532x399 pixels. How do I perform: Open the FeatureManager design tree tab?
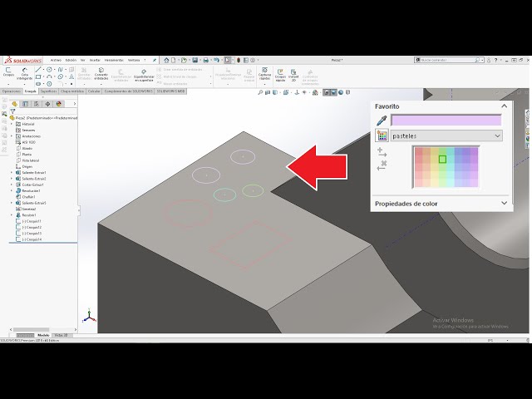(15, 104)
